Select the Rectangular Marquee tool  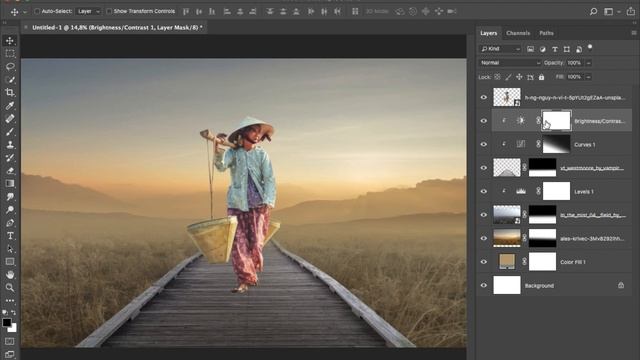pyautogui.click(x=10, y=53)
